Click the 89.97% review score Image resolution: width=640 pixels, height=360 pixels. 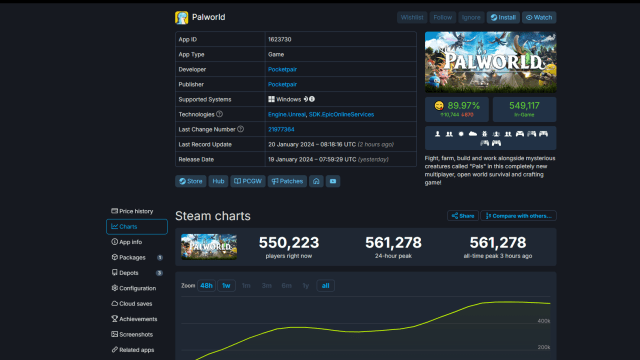click(x=464, y=106)
